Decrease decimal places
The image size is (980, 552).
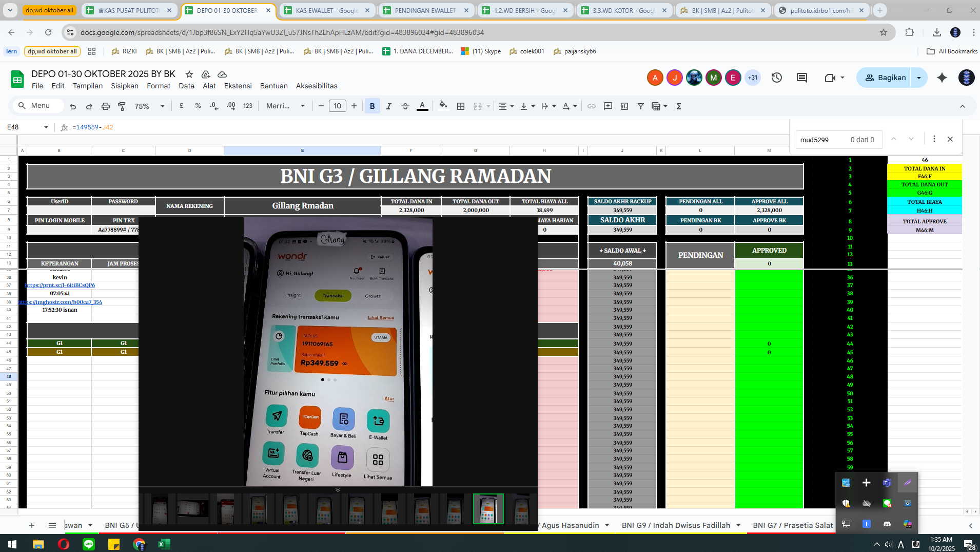pos(214,106)
